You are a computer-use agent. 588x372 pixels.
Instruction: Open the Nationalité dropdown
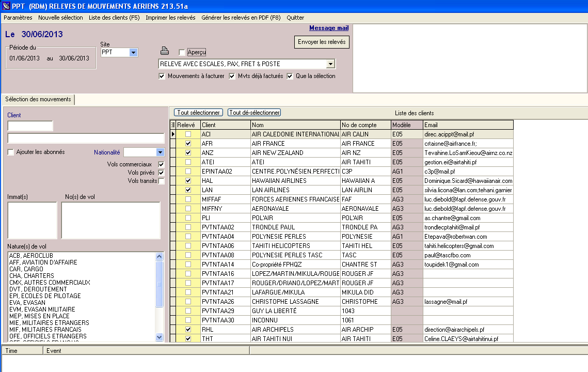click(160, 152)
